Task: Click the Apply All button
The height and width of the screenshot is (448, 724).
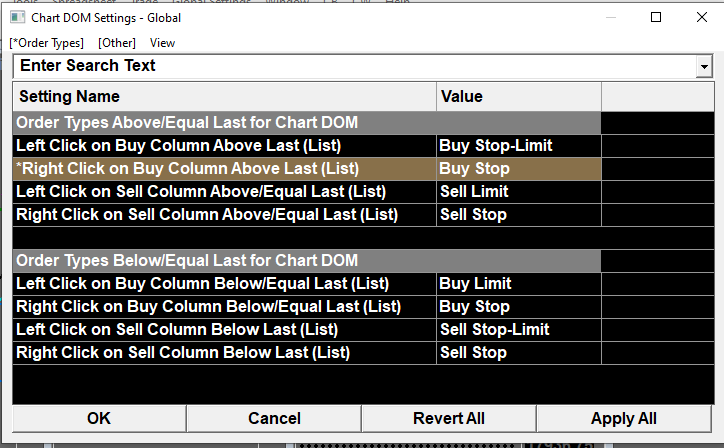Action: (x=623, y=418)
